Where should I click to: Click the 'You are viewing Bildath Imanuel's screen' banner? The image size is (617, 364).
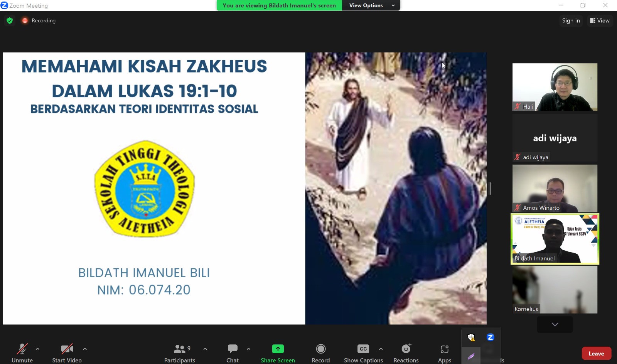(x=279, y=5)
